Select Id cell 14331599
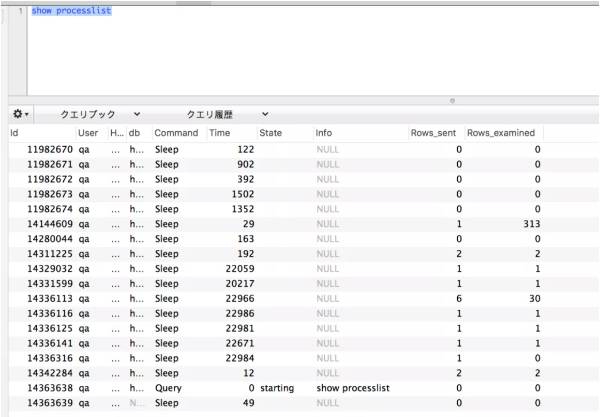Viewport: 600px width, 417px height. point(50,284)
